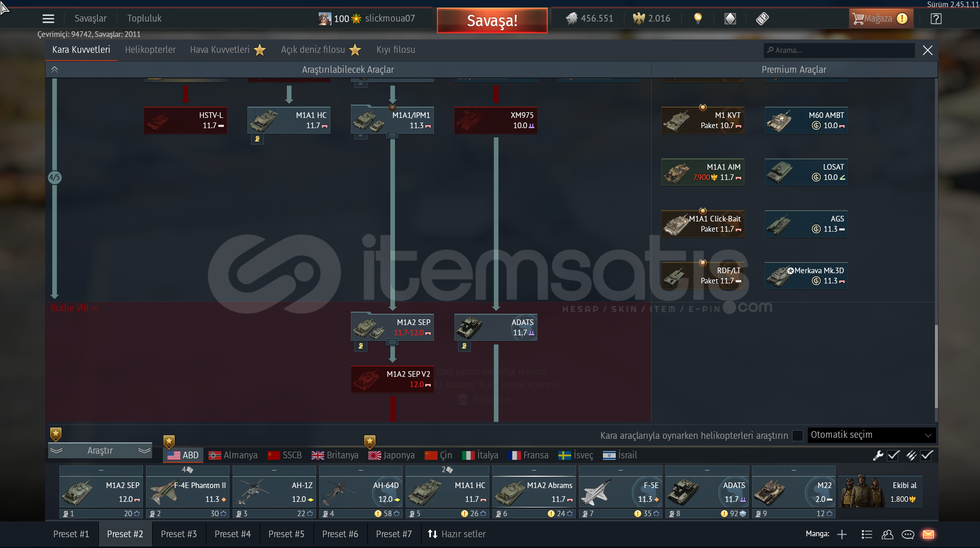Select premium AGS vehicle

pyautogui.click(x=806, y=224)
